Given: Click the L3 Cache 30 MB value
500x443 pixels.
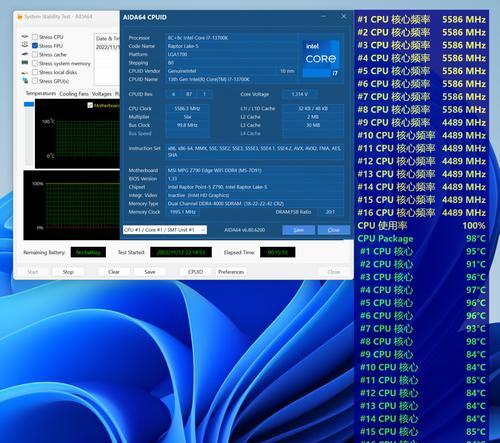Looking at the screenshot, I should 313,125.
